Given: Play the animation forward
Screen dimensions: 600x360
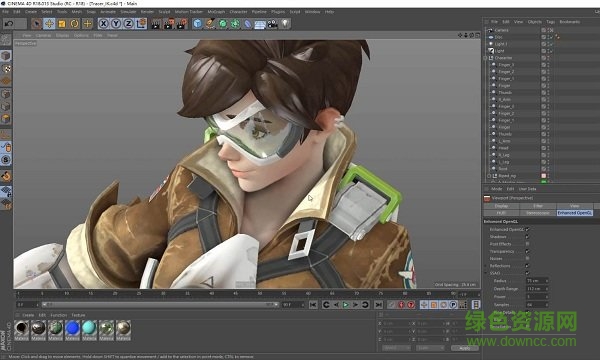Looking at the screenshot, I should pyautogui.click(x=346, y=305).
